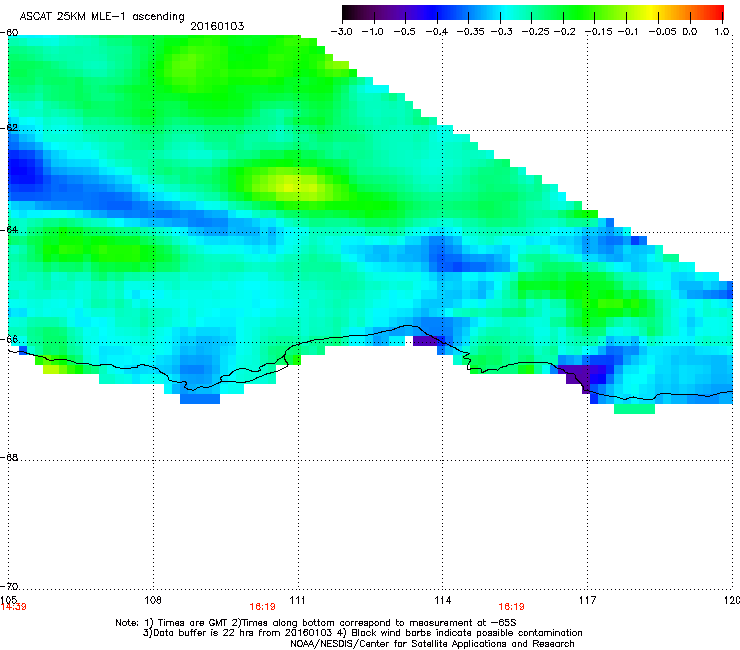Click the color scale gradient bar
The height and width of the screenshot is (650, 740).
(x=533, y=12)
